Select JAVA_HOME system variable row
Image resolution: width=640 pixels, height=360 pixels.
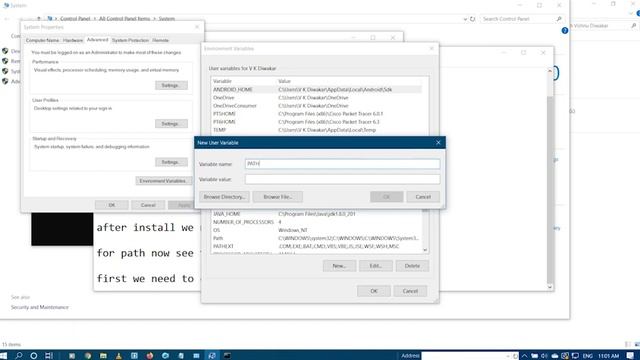click(x=317, y=214)
